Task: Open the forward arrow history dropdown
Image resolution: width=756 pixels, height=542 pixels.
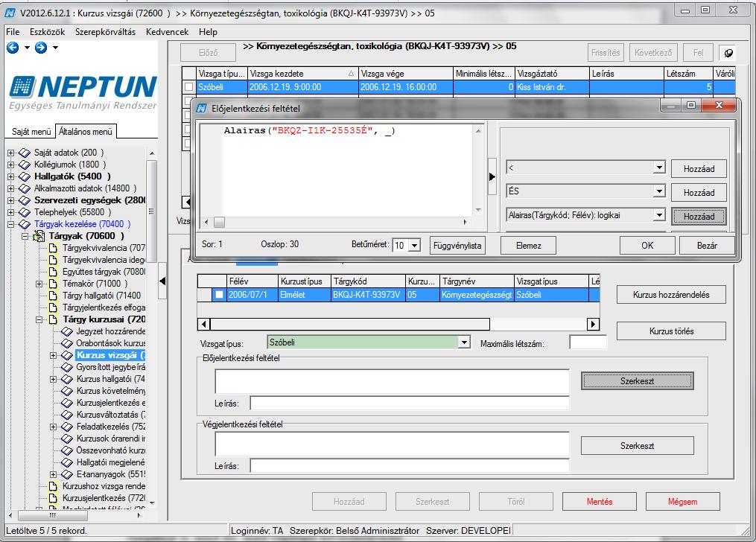Action: pos(55,48)
